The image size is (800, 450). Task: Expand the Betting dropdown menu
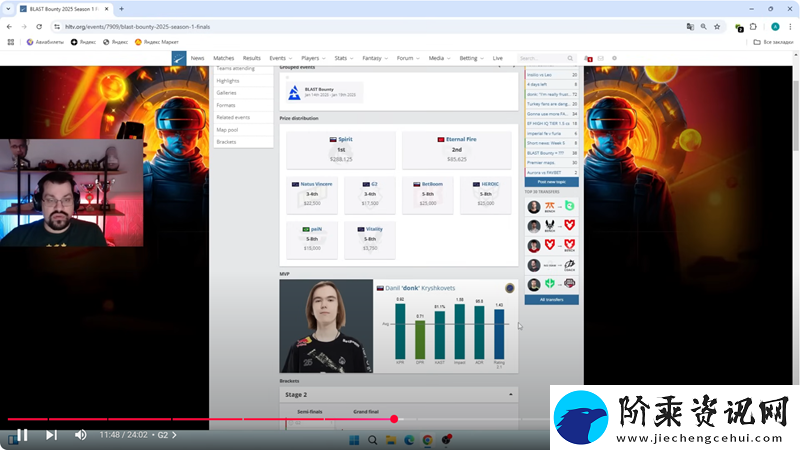click(x=471, y=58)
